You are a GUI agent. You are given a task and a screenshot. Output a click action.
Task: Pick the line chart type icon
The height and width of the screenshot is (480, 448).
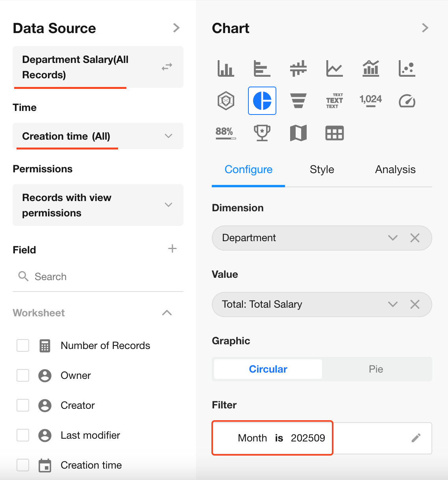point(334,68)
